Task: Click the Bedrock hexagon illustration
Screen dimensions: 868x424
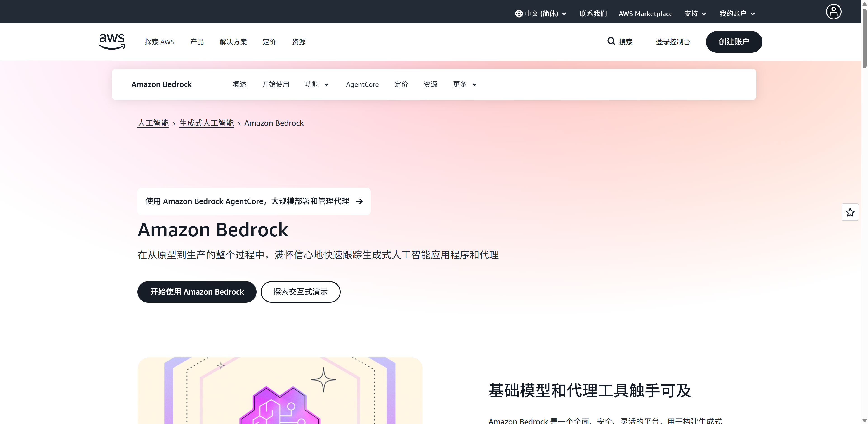Action: [x=280, y=391]
